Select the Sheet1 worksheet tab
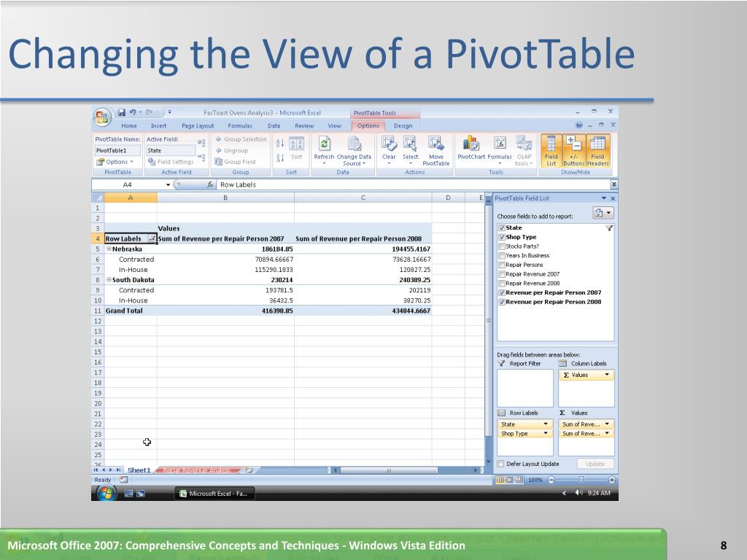 click(139, 470)
